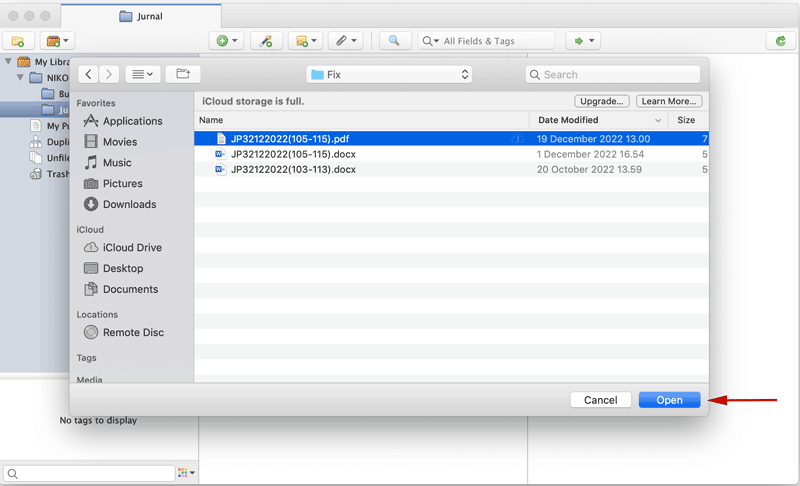The height and width of the screenshot is (486, 800).
Task: Click the dialog Search field
Action: click(613, 74)
